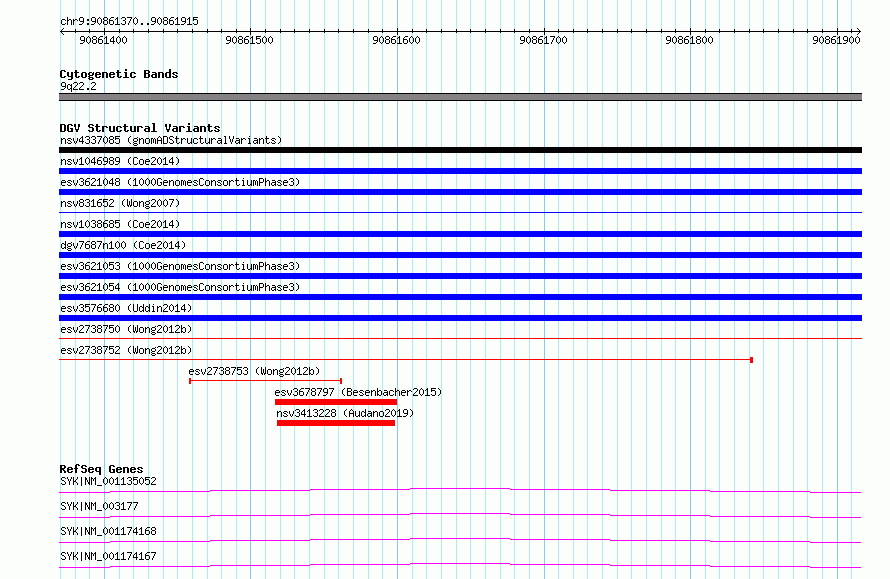Open the nsv3413228 (Audano2019) label
The height and width of the screenshot is (579, 890).
click(345, 413)
